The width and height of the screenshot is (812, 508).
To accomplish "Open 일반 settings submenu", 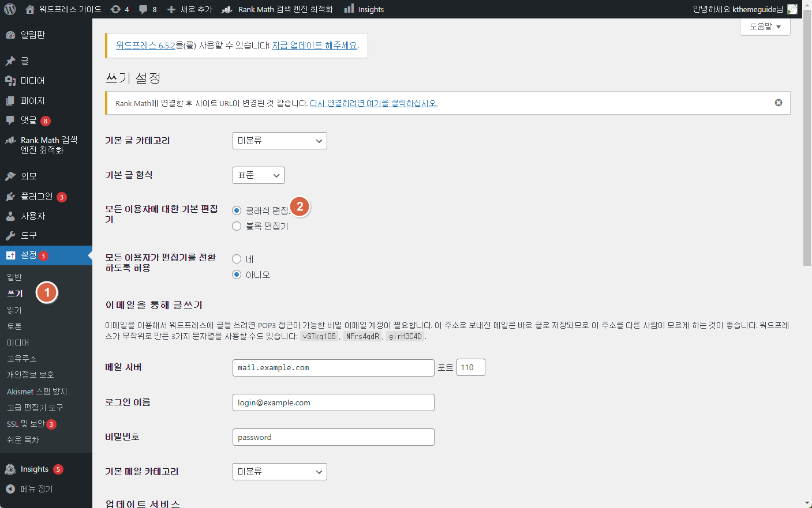I will (14, 277).
